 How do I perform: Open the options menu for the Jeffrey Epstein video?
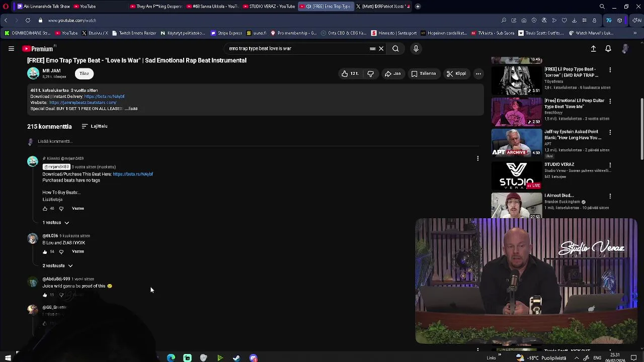pyautogui.click(x=610, y=132)
